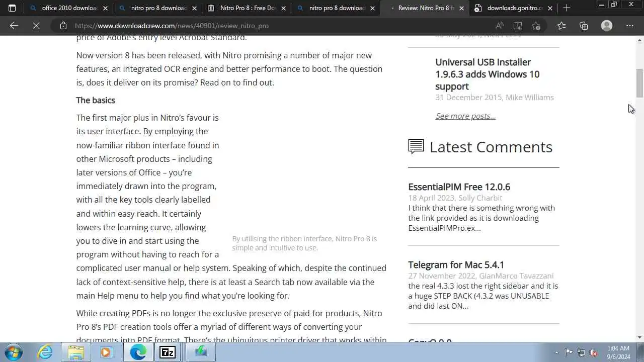The height and width of the screenshot is (362, 644).
Task: Click the 31 December 2015, Mike Williams byline
Action: (x=495, y=98)
